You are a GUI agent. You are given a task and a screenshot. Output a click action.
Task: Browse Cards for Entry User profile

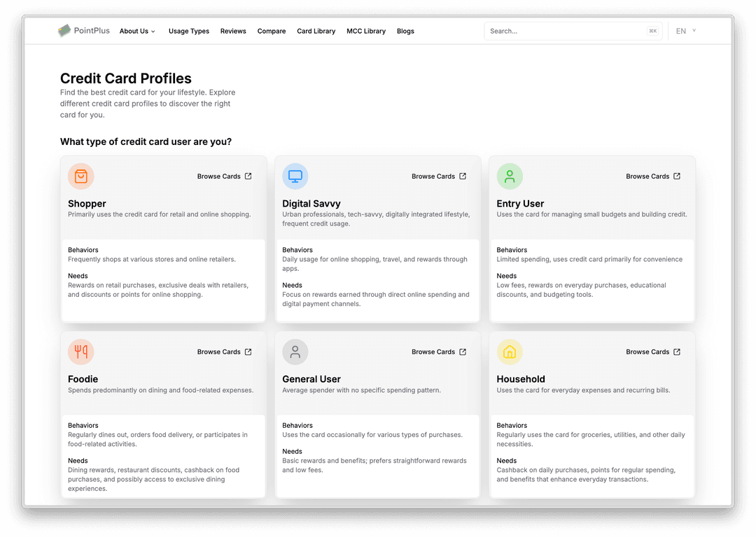(x=647, y=176)
